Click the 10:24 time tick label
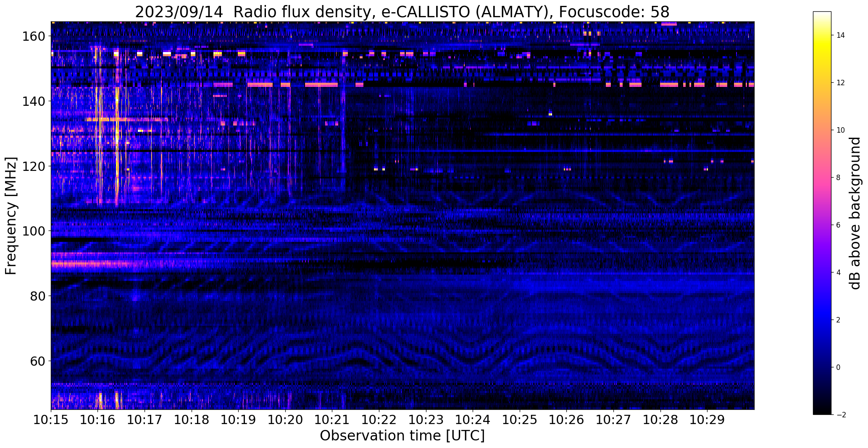868x448 pixels. (x=473, y=419)
